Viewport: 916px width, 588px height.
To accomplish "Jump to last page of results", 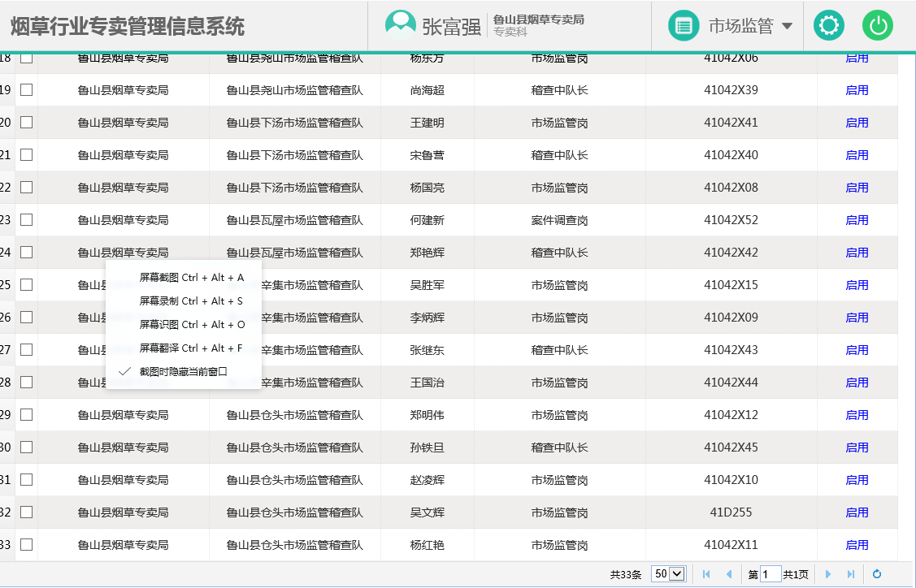I will 850,574.
